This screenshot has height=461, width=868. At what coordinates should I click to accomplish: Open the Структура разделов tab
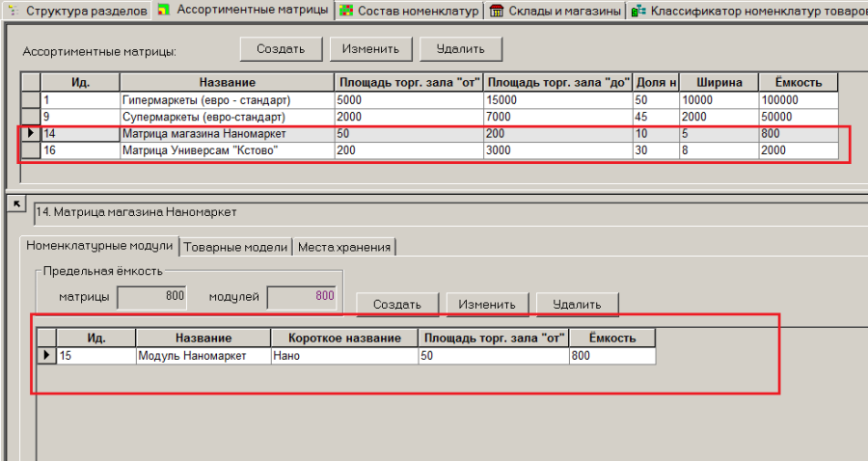pyautogui.click(x=76, y=11)
